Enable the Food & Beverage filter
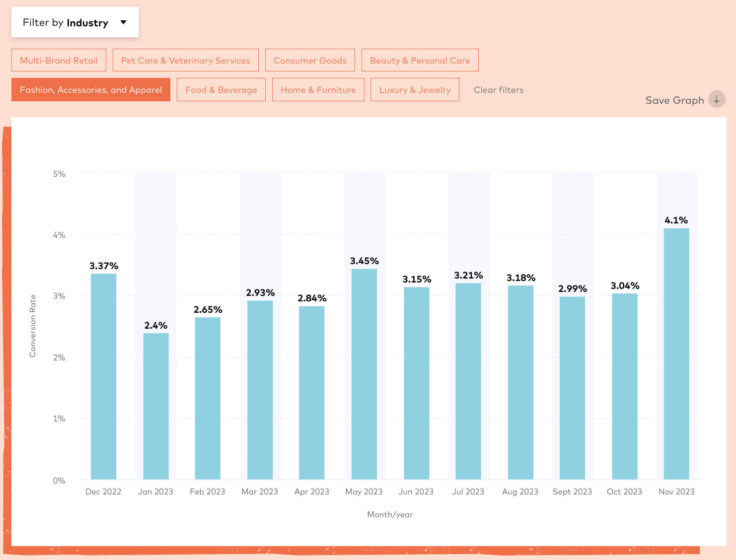The width and height of the screenshot is (736, 560). click(x=221, y=90)
